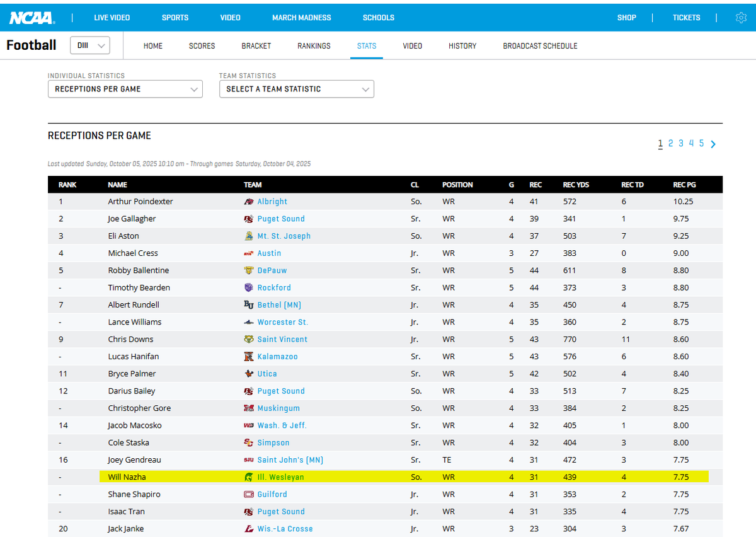Screen dimensions: 756x537
Task: Open the Tickets link
Action: point(687,18)
